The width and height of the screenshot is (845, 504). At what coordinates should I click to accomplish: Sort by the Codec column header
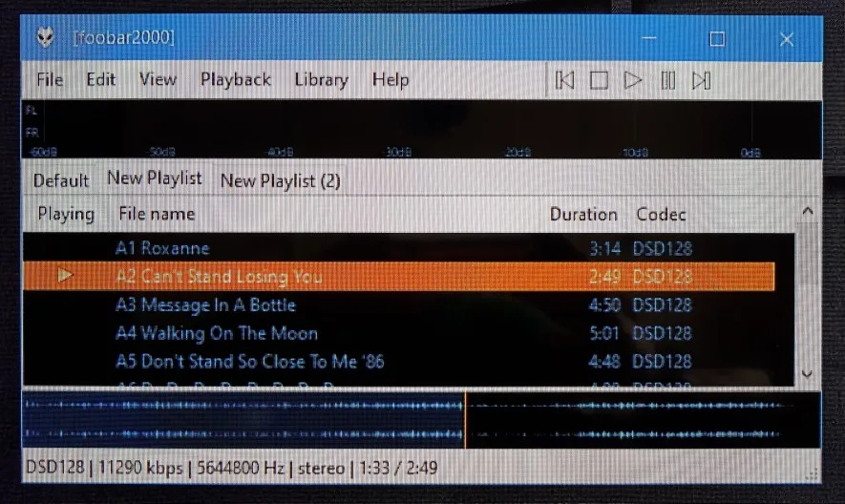click(x=661, y=215)
